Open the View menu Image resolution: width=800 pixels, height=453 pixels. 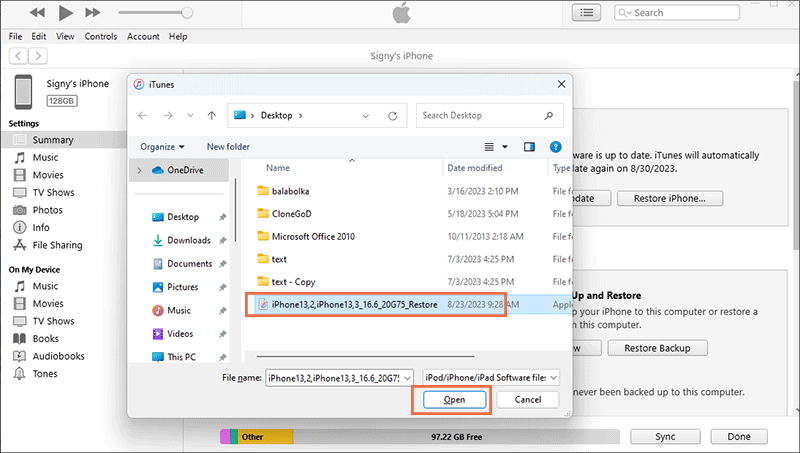65,36
